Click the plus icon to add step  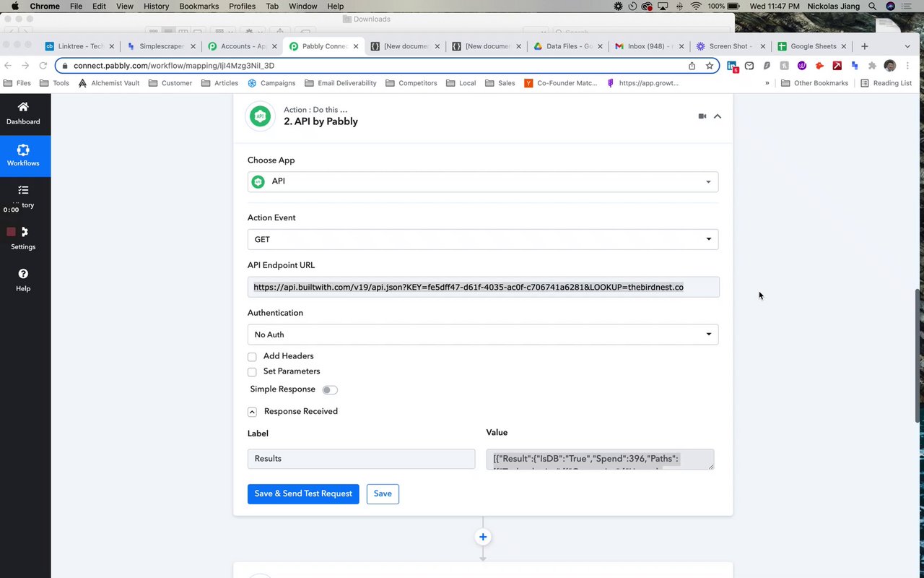[x=483, y=537]
